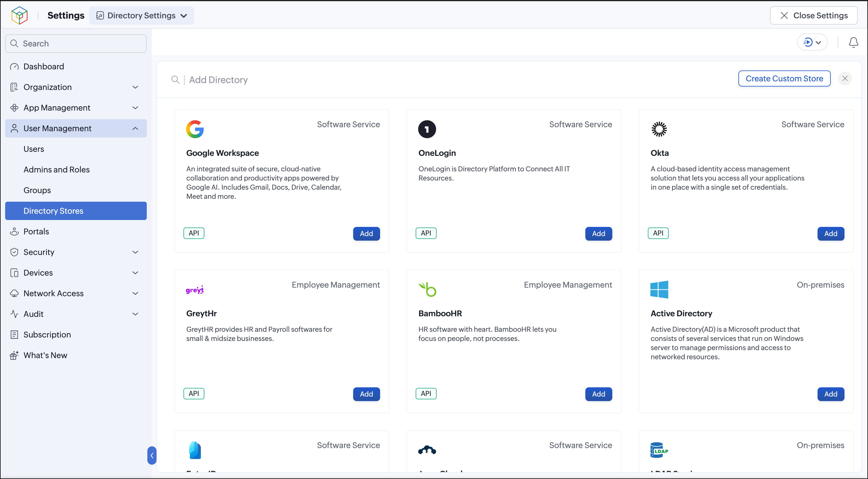This screenshot has width=868, height=479.
Task: Click the sidebar Search field
Action: pos(76,44)
